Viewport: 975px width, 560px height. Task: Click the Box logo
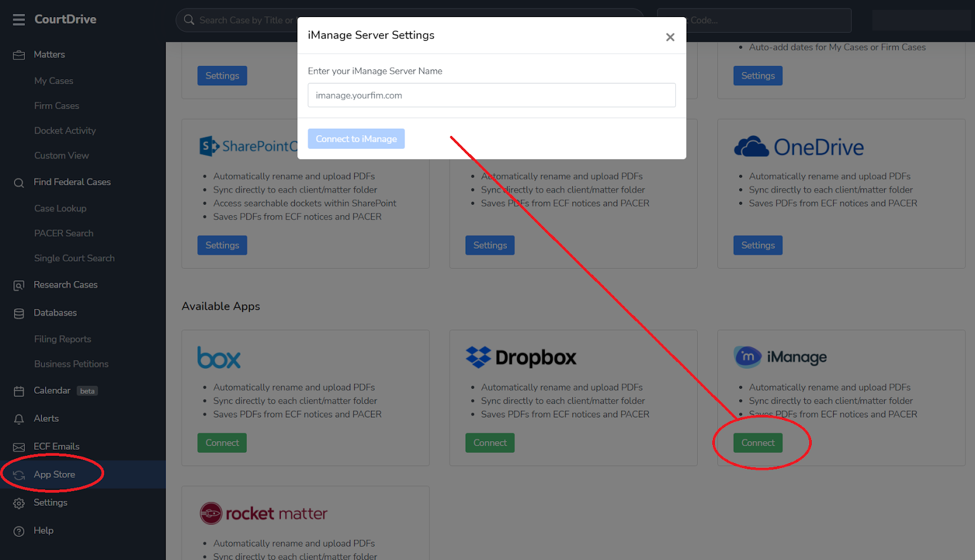(x=219, y=358)
